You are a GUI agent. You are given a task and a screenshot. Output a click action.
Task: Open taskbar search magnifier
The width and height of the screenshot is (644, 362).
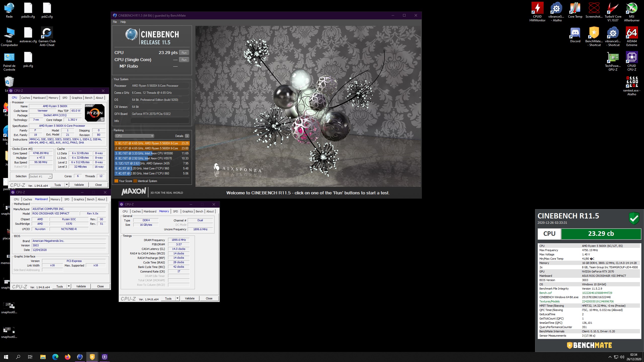[18, 357]
